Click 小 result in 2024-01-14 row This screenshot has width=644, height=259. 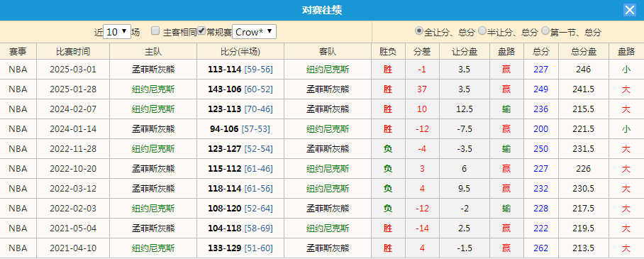(x=626, y=129)
